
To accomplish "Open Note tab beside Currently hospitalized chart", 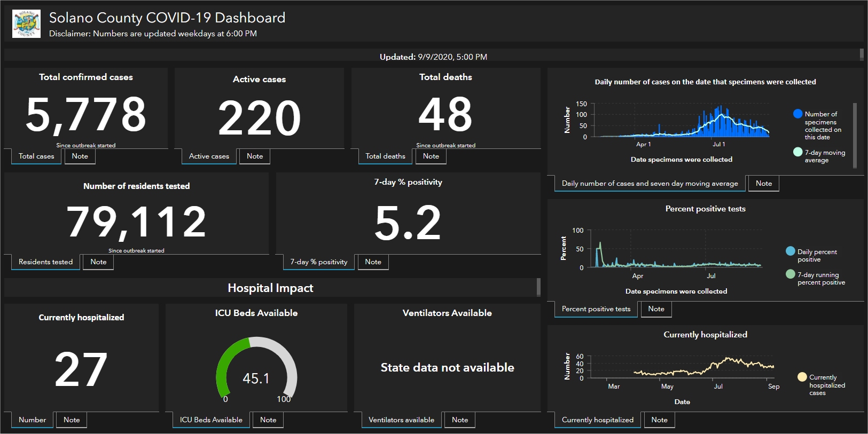I will point(659,420).
